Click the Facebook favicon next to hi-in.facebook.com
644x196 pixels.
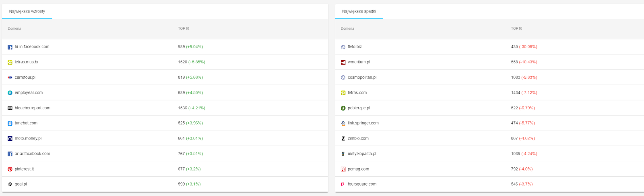pyautogui.click(x=10, y=47)
